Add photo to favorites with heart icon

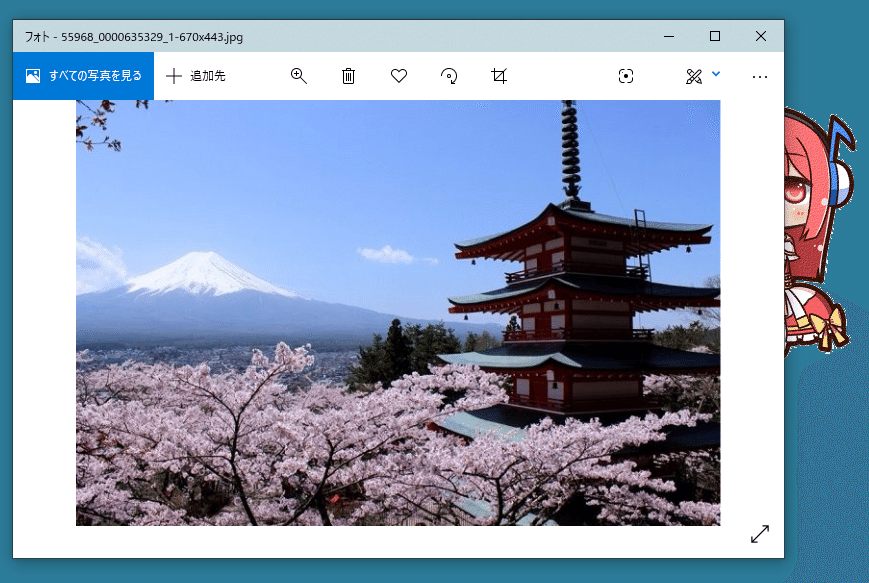(398, 76)
